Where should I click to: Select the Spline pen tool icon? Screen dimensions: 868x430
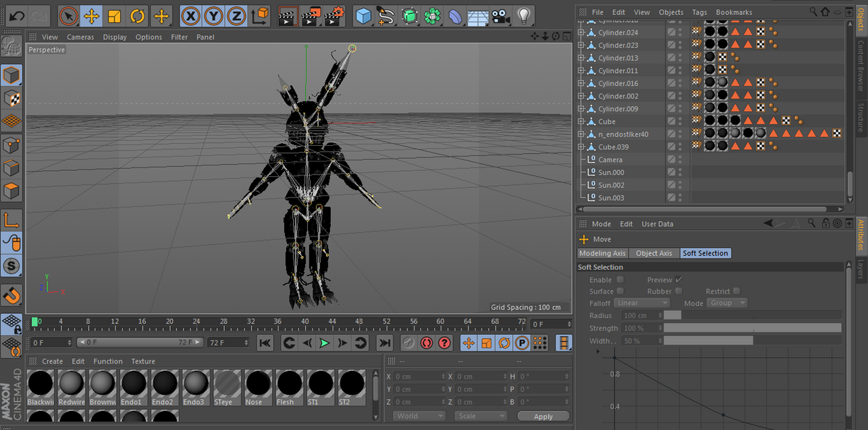pos(387,16)
